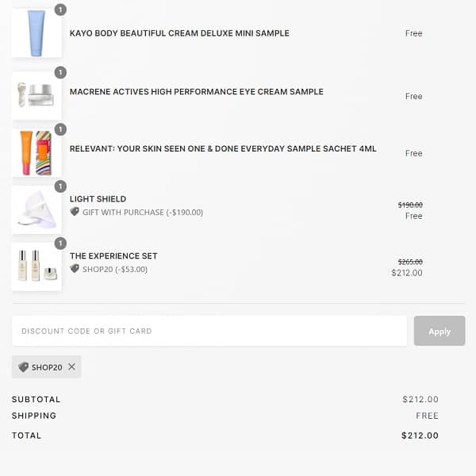Click quantity badge on The Experience Set
Image resolution: width=476 pixels, height=476 pixels.
(61, 244)
